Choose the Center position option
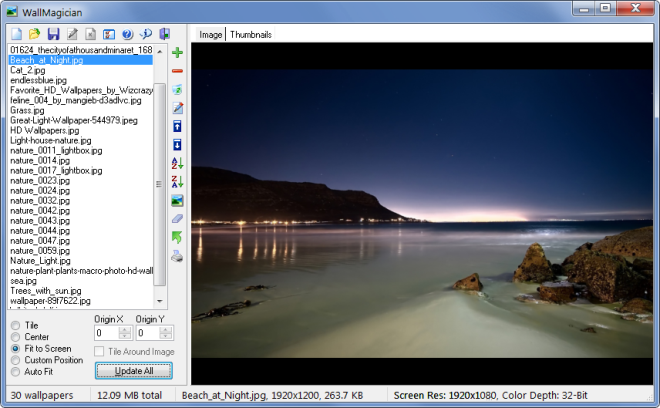The height and width of the screenshot is (408, 660). (15, 337)
